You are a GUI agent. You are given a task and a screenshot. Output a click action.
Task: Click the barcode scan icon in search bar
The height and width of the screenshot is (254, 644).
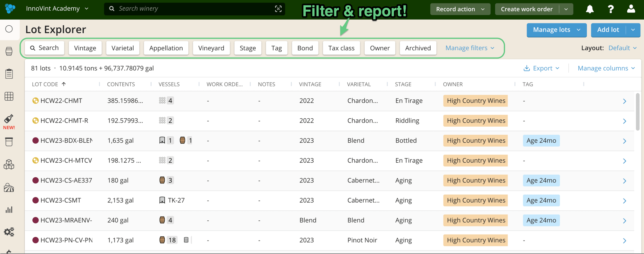click(x=278, y=9)
